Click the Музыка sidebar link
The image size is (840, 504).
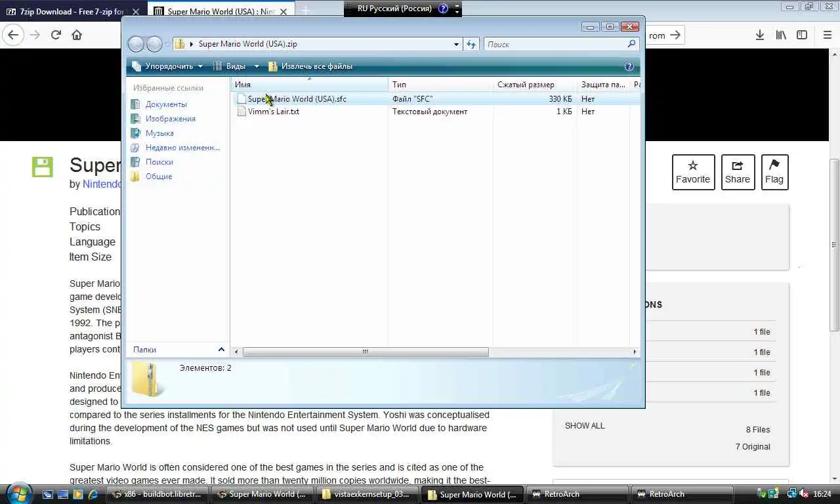pyautogui.click(x=159, y=133)
